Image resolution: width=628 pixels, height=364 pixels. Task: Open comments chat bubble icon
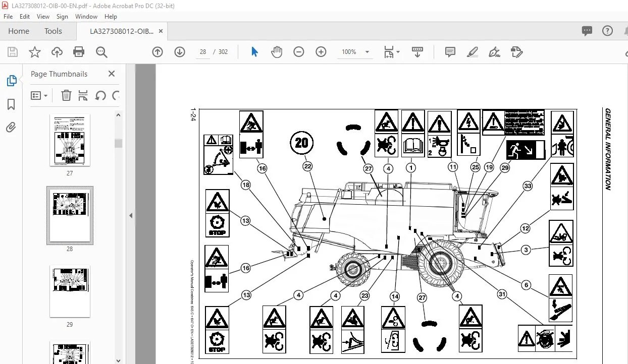point(587,31)
